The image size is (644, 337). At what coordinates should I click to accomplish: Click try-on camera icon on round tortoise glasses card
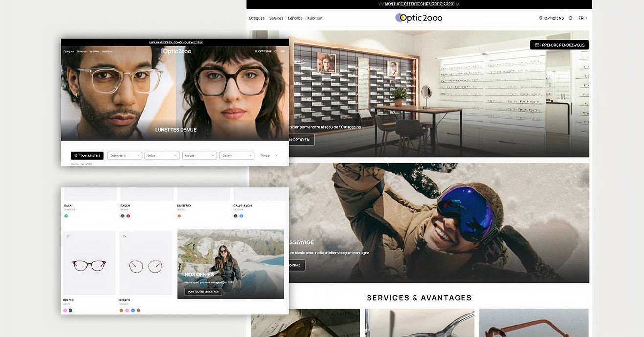(x=124, y=236)
